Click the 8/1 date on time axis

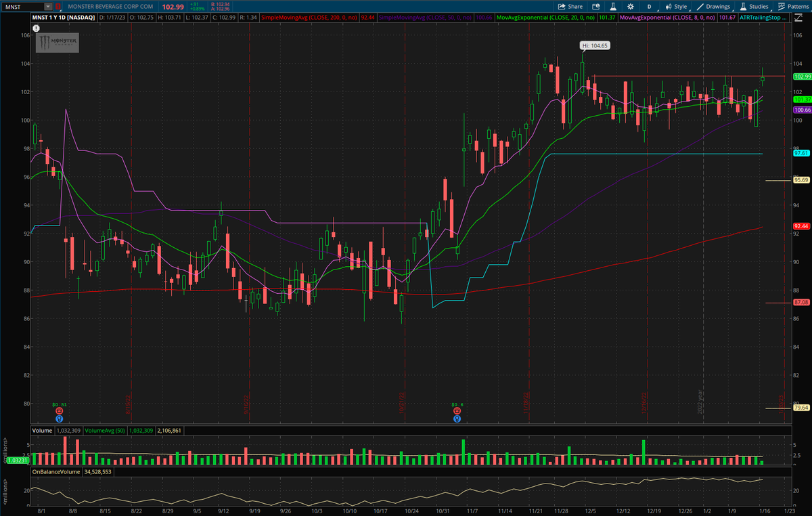[41, 510]
